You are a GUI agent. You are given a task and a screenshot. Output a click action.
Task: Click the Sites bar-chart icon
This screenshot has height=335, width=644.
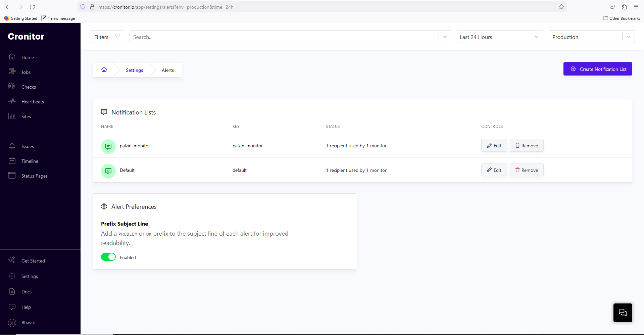(x=12, y=116)
